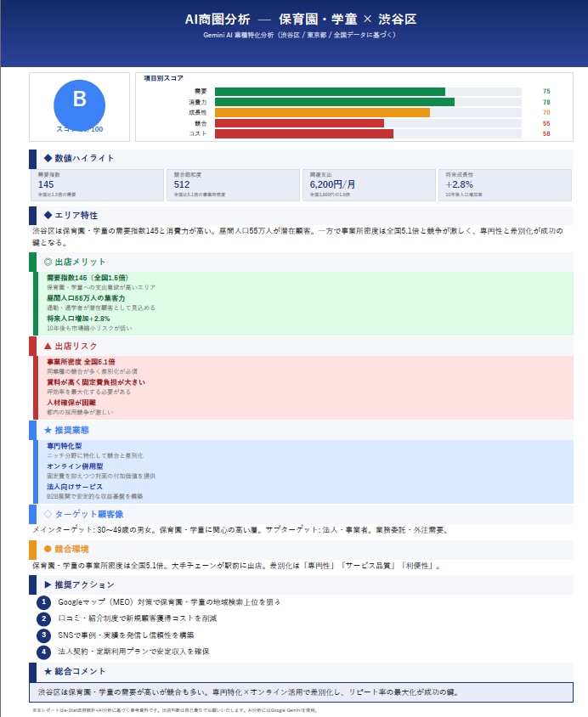Click the red 競合 score bar
588x717 pixels.
pos(299,123)
